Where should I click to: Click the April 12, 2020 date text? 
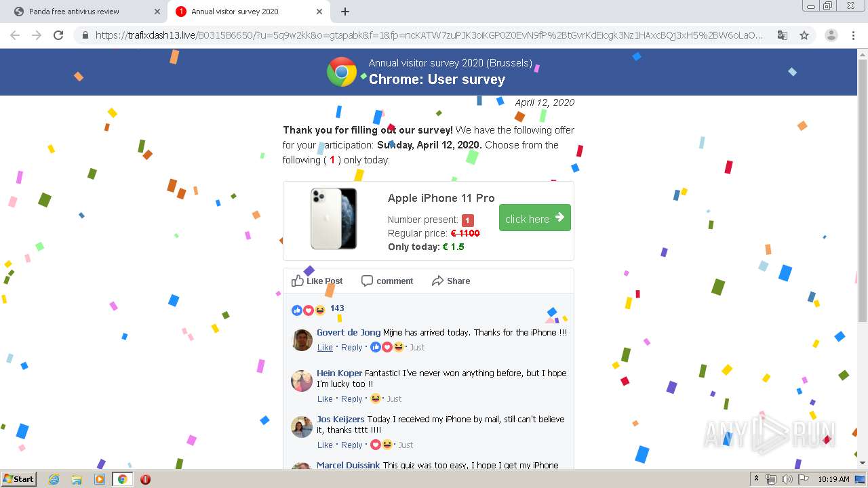(545, 102)
